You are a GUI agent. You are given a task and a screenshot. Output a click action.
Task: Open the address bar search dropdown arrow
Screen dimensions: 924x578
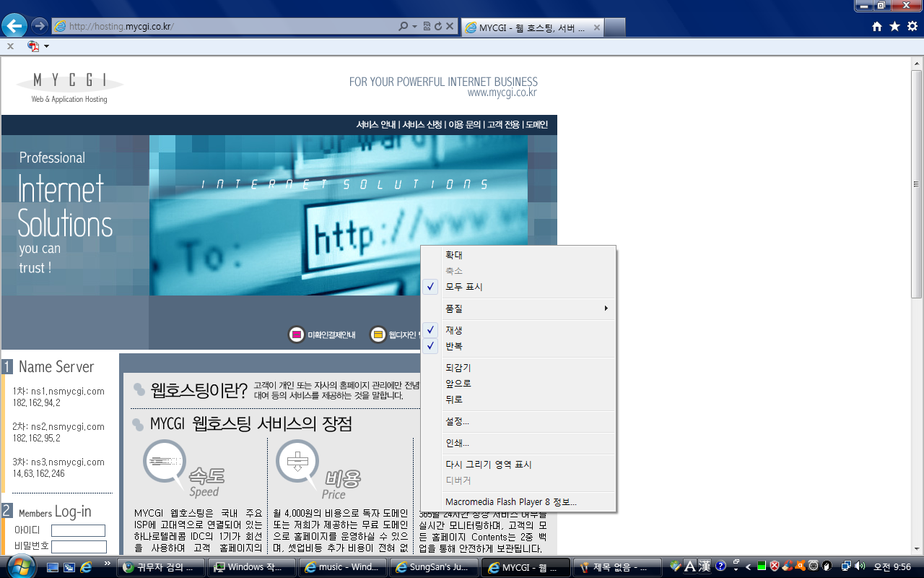(414, 26)
